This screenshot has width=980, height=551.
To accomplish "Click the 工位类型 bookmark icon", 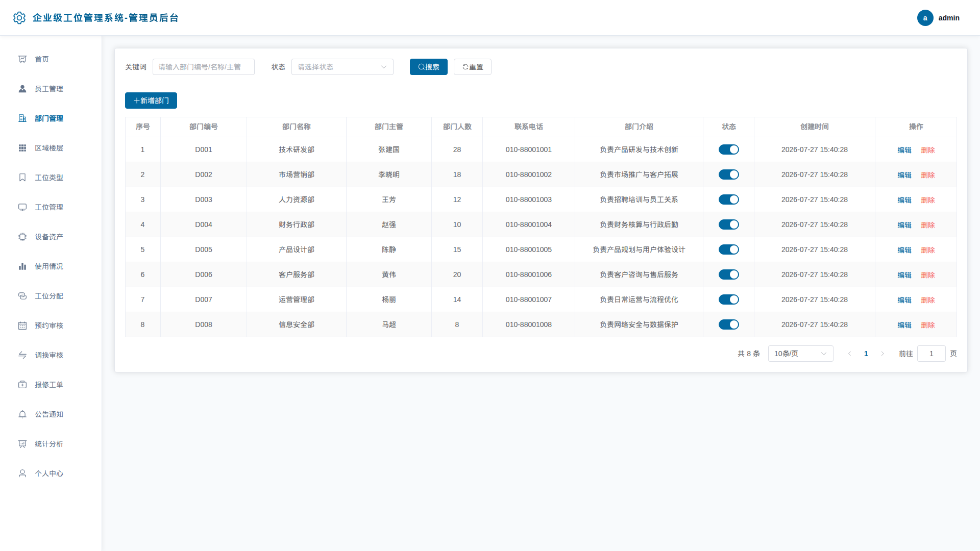I will click(22, 178).
